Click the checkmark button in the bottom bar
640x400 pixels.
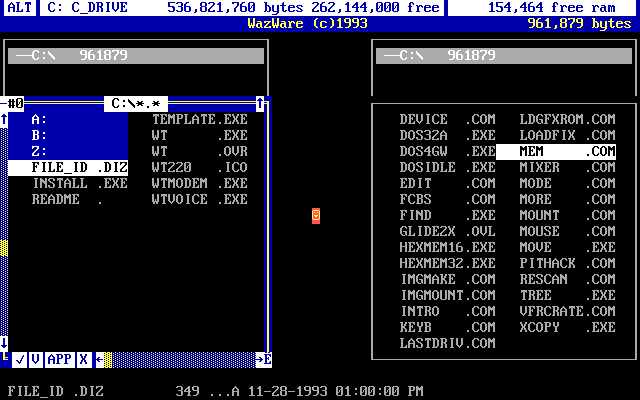coord(20,359)
